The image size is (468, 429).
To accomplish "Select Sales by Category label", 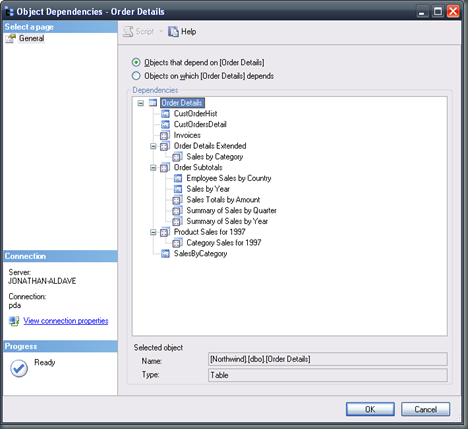I will tap(215, 157).
